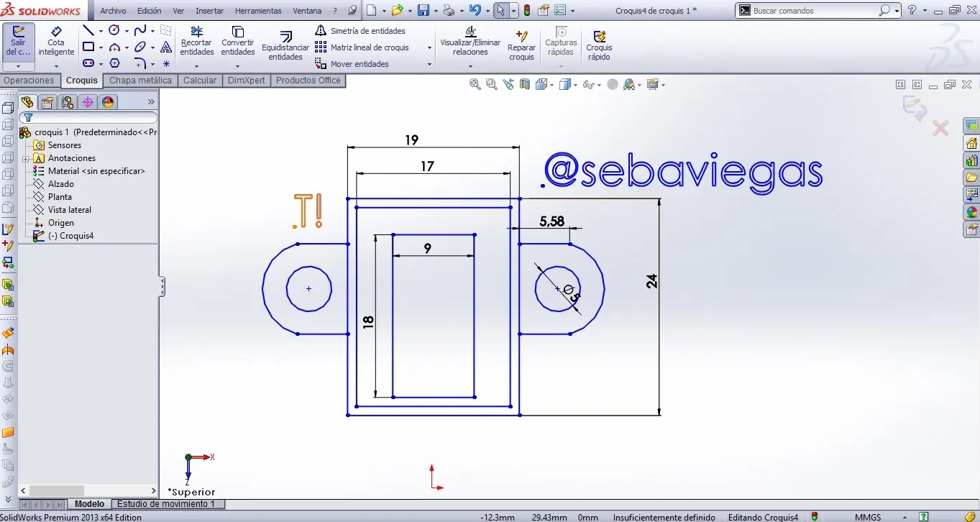
Task: Open Matriz lineal de croquis dropdown arrow
Action: click(430, 47)
